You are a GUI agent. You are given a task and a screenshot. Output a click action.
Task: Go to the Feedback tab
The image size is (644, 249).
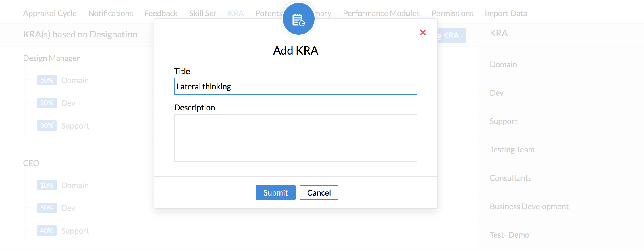pos(161,13)
